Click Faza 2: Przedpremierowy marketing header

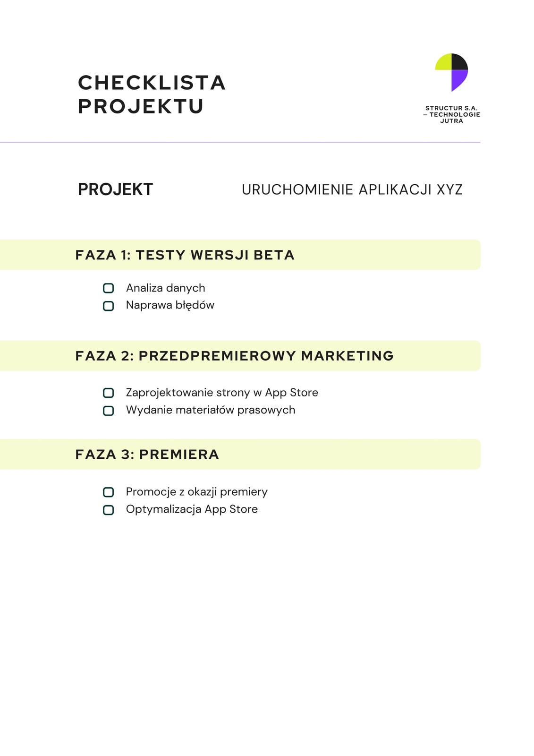[235, 356]
